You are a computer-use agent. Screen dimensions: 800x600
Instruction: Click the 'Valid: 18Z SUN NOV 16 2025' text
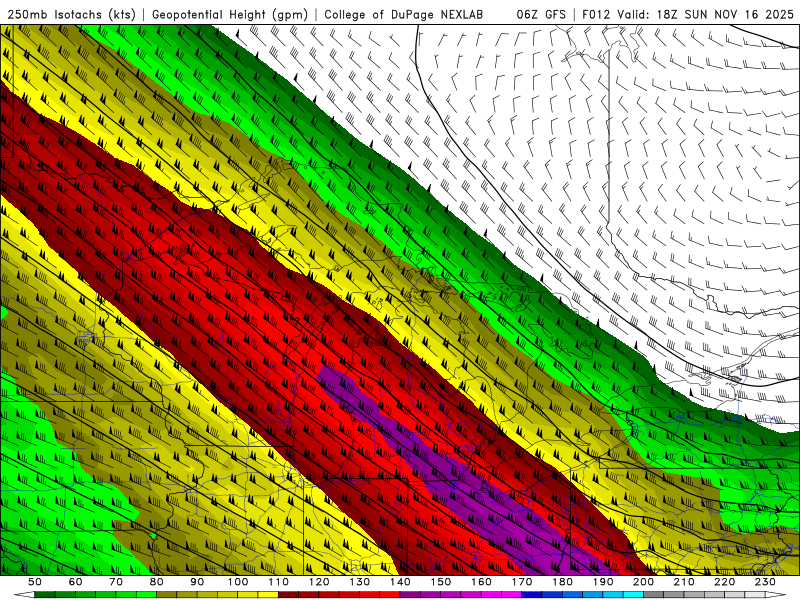tap(706, 15)
